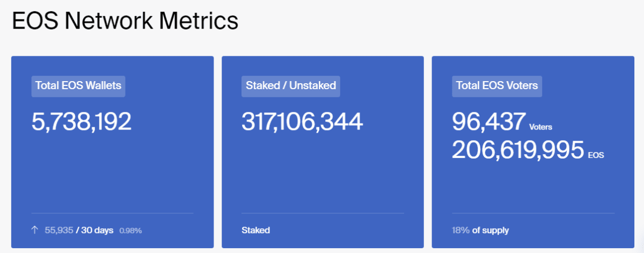Image resolution: width=644 pixels, height=253 pixels.
Task: Click the divider line in voters card
Action: (533, 213)
